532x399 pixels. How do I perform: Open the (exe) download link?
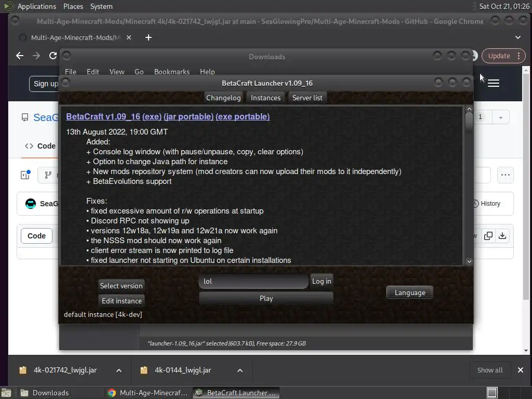(x=152, y=117)
